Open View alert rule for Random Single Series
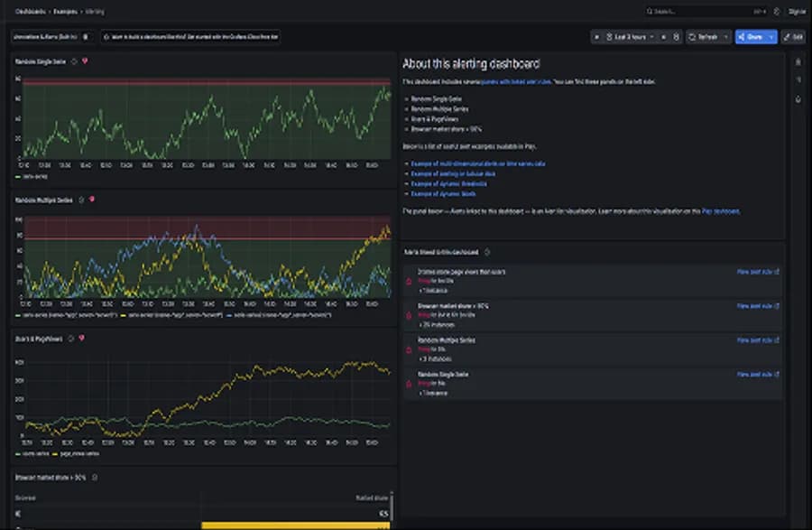This screenshot has height=530, width=812. 758,374
